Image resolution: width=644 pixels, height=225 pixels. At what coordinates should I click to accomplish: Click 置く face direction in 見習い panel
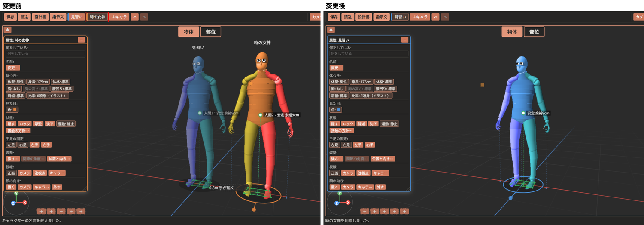(x=334, y=187)
